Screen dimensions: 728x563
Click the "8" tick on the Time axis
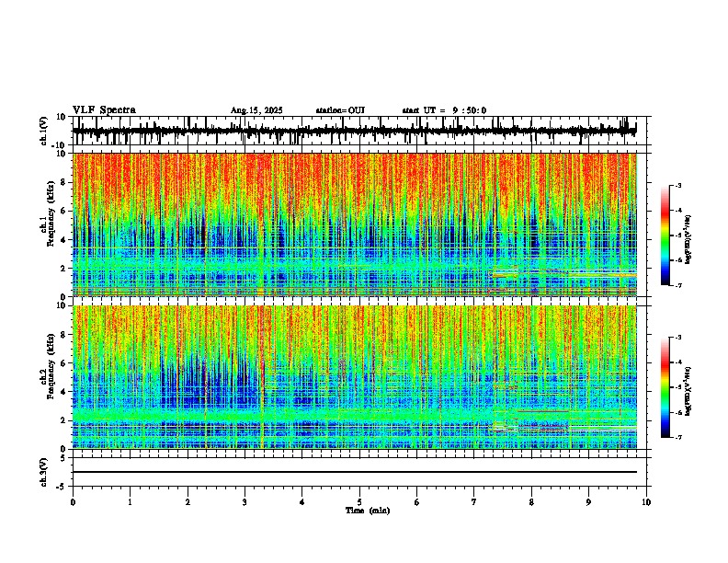click(x=531, y=502)
